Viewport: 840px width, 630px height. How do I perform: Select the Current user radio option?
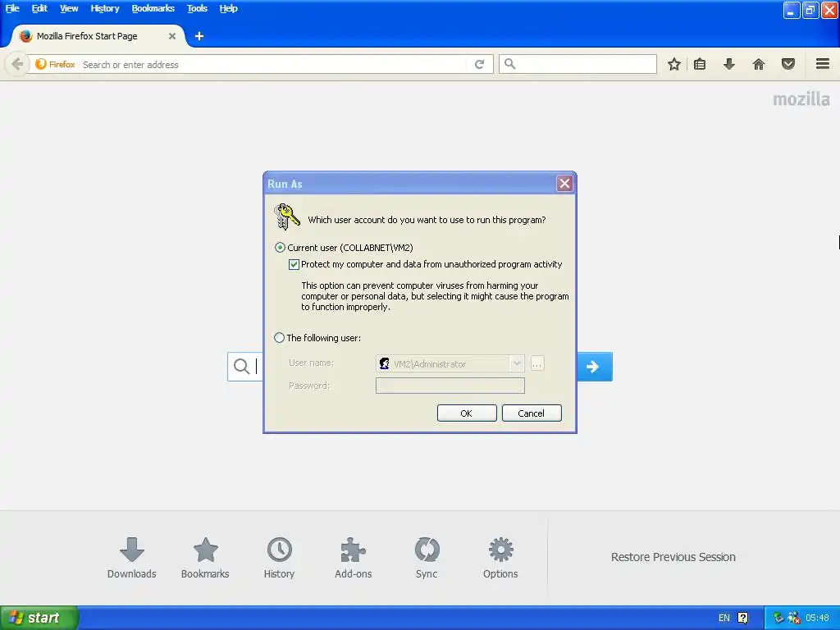[280, 248]
